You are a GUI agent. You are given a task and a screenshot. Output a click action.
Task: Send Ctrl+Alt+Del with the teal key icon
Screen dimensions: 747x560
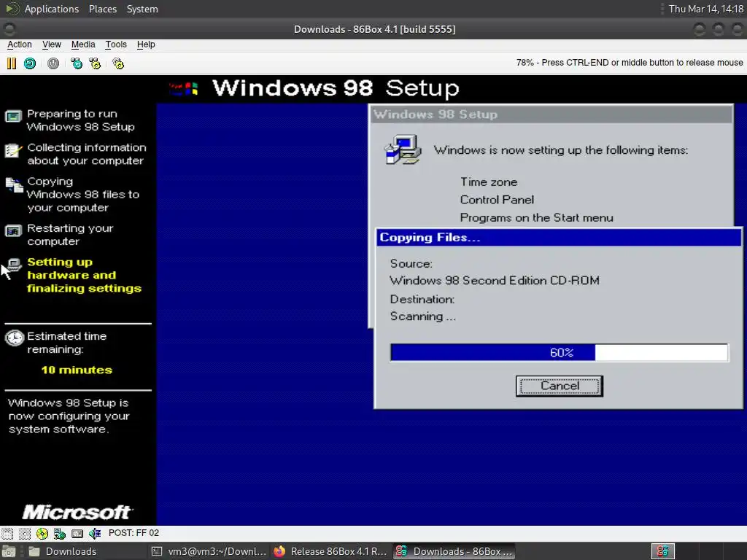[x=76, y=63]
